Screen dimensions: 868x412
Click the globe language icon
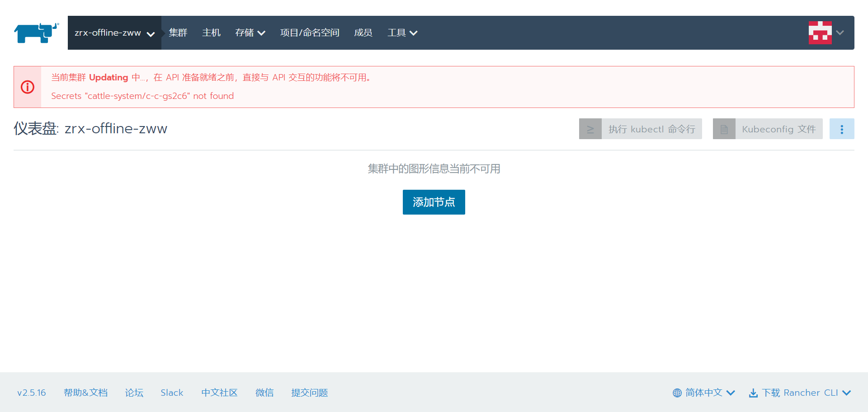point(677,393)
